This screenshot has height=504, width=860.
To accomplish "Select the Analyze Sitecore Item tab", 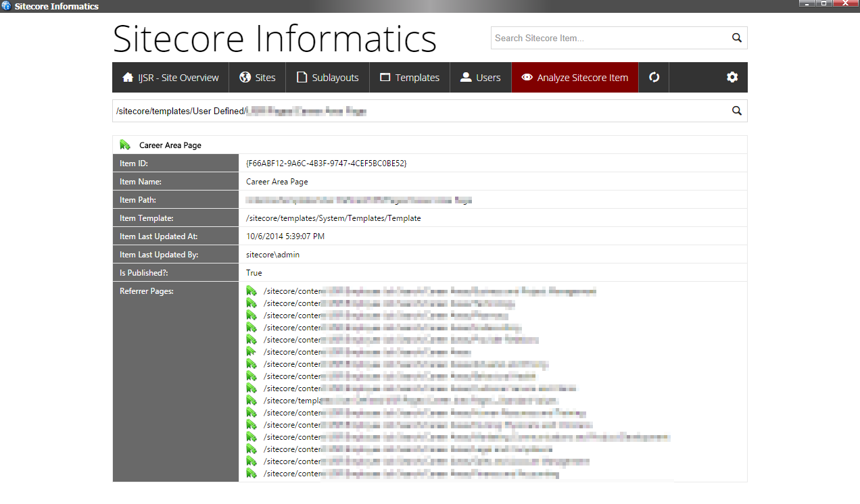I will pyautogui.click(x=575, y=78).
